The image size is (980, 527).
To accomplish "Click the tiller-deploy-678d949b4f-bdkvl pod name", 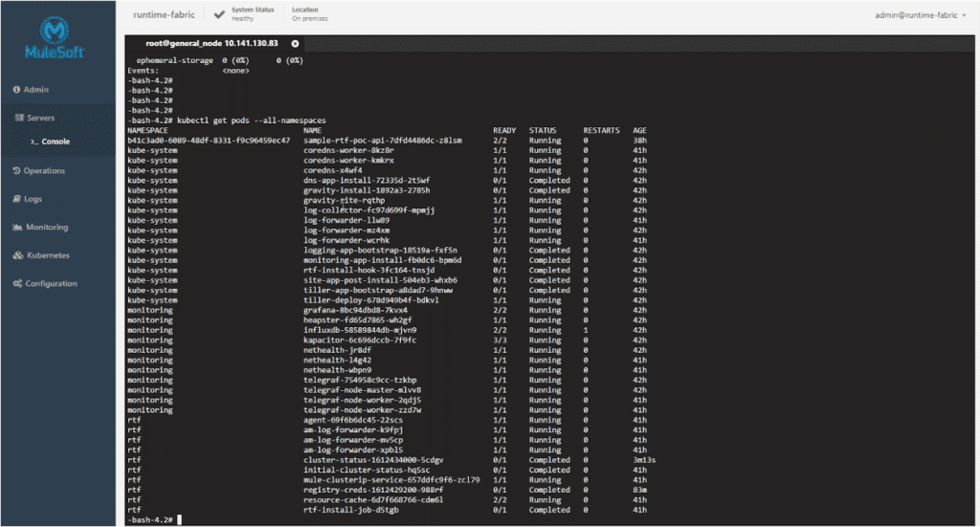I will 371,300.
